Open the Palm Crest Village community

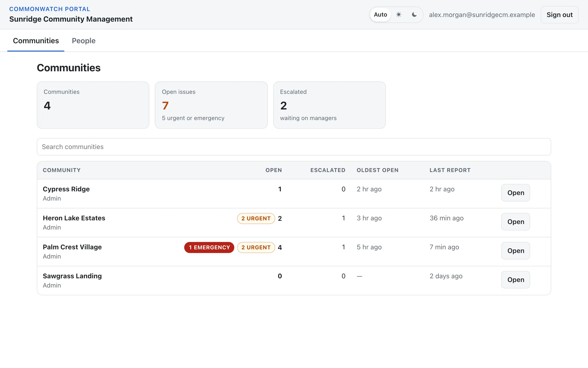click(x=515, y=251)
